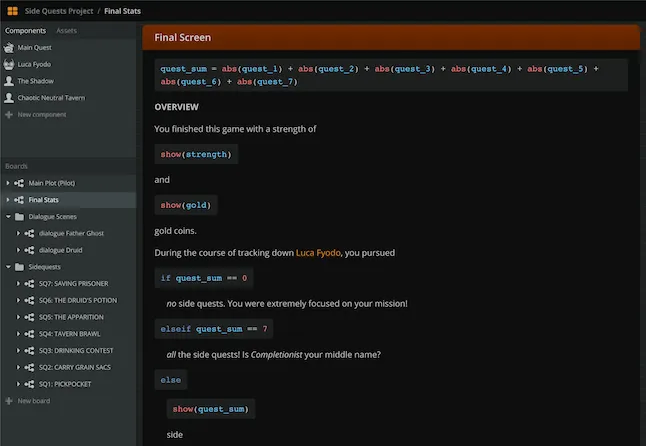The width and height of the screenshot is (646, 446).
Task: Select the Main Quest component
Action: coord(35,48)
